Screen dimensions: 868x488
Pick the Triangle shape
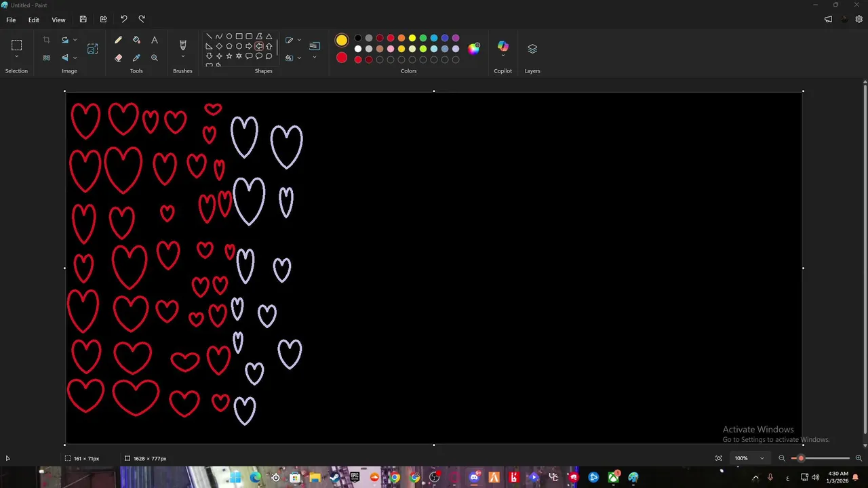[x=269, y=37]
